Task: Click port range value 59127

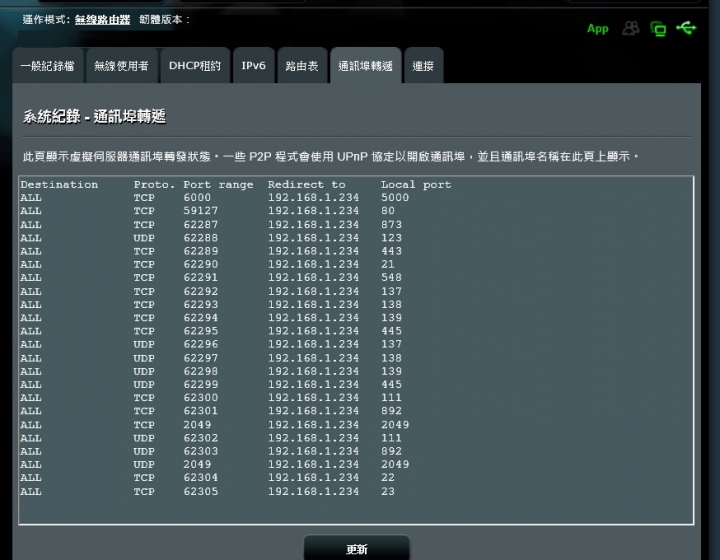Action: [201, 211]
